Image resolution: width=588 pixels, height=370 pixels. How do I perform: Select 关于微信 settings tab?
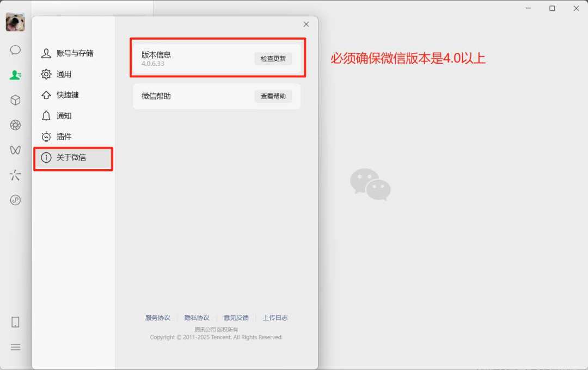(x=73, y=157)
